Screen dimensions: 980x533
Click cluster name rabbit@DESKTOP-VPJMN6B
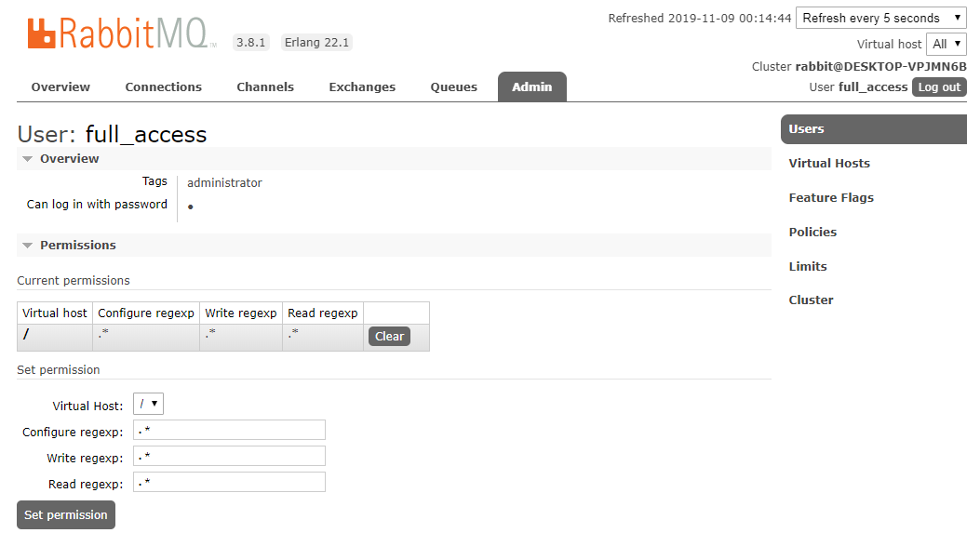click(x=880, y=66)
